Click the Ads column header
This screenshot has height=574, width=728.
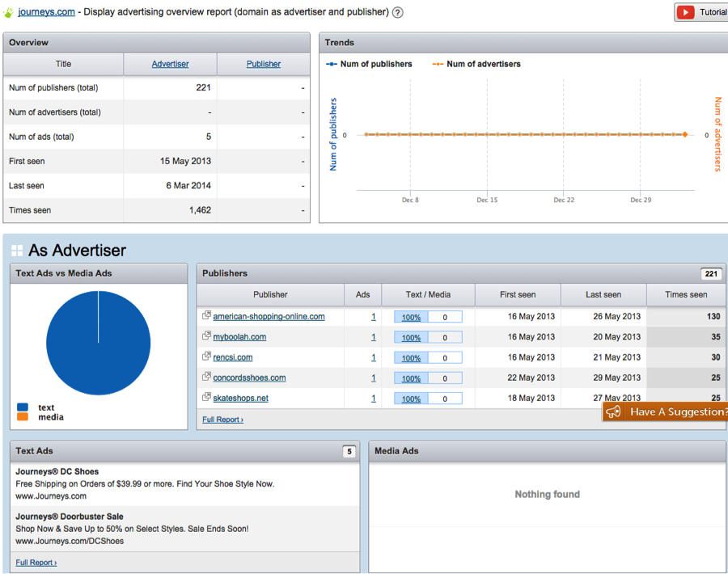pos(362,294)
